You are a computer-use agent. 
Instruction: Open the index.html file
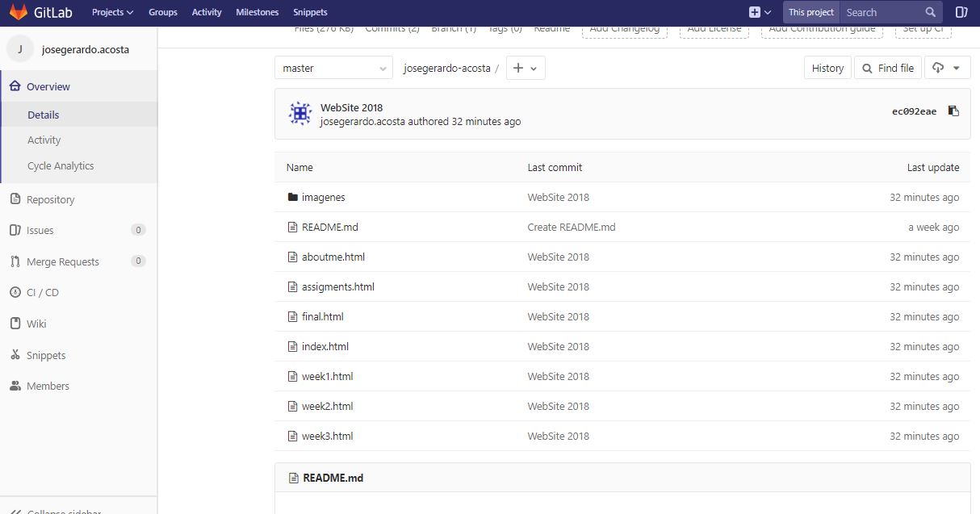[x=325, y=346]
